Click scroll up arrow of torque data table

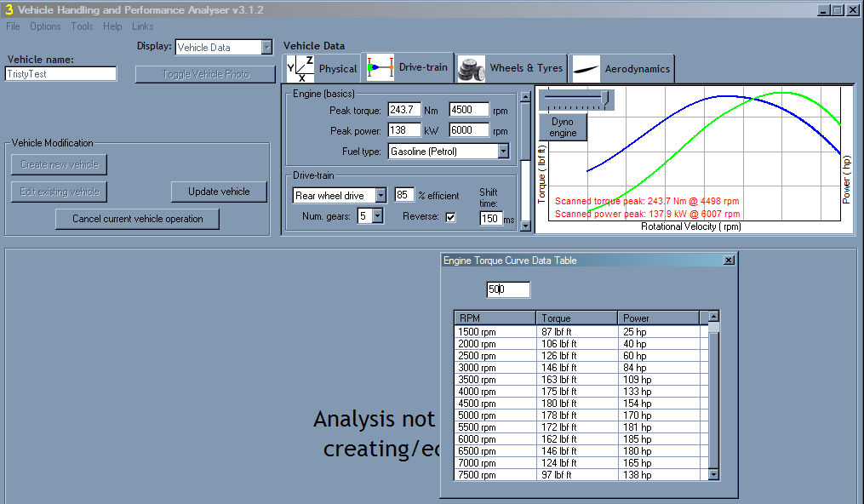713,316
